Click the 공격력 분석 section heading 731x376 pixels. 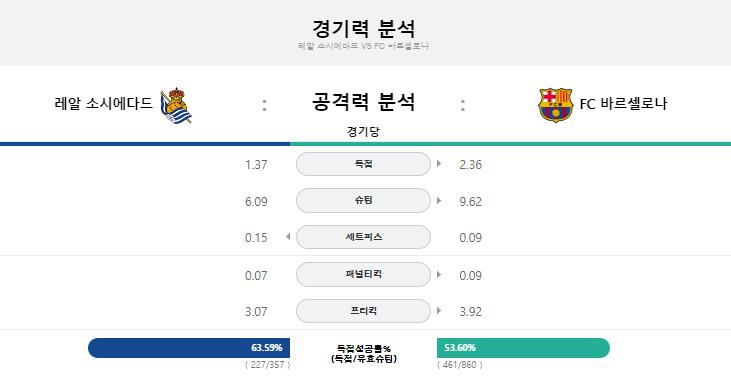[x=363, y=102]
